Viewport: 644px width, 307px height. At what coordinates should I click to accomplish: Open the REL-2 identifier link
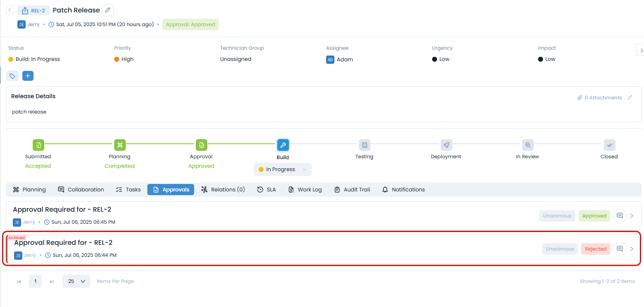[33, 10]
